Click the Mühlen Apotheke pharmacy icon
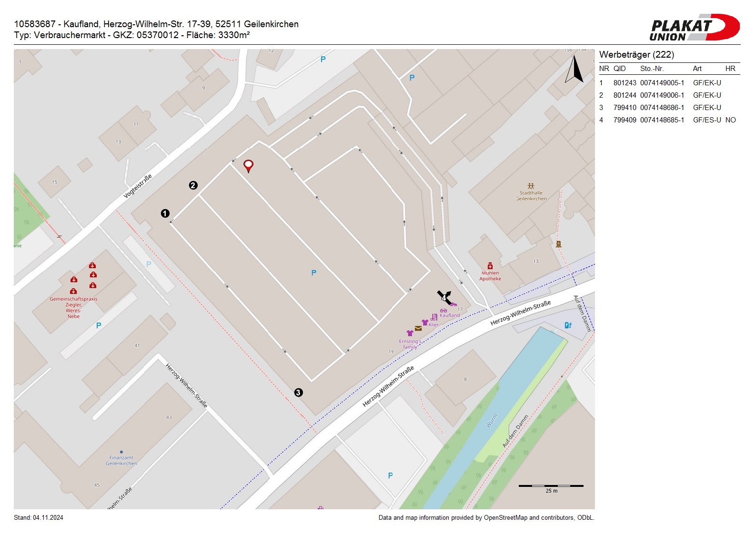Viewport: 756px width, 535px height. (490, 266)
